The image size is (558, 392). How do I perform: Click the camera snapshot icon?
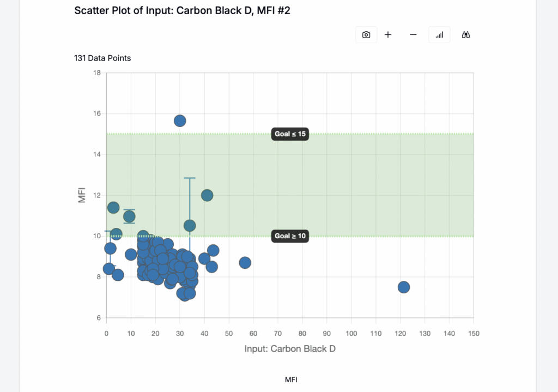coord(366,35)
